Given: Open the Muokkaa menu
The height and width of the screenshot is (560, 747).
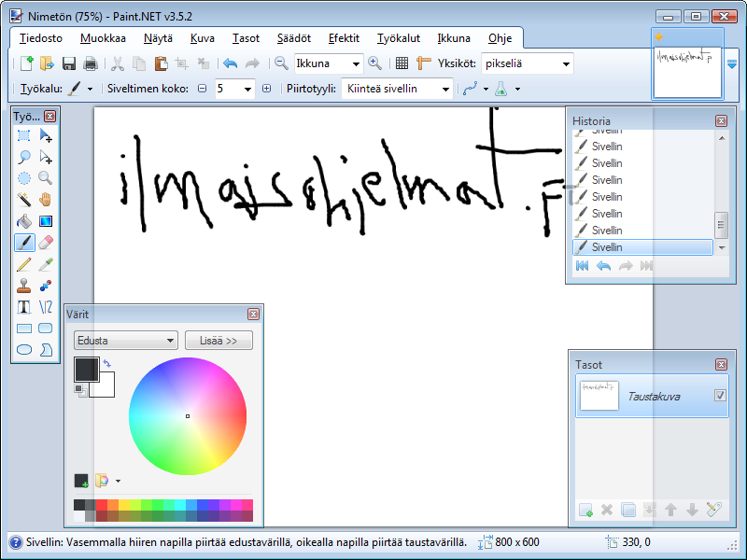Looking at the screenshot, I should [x=103, y=38].
